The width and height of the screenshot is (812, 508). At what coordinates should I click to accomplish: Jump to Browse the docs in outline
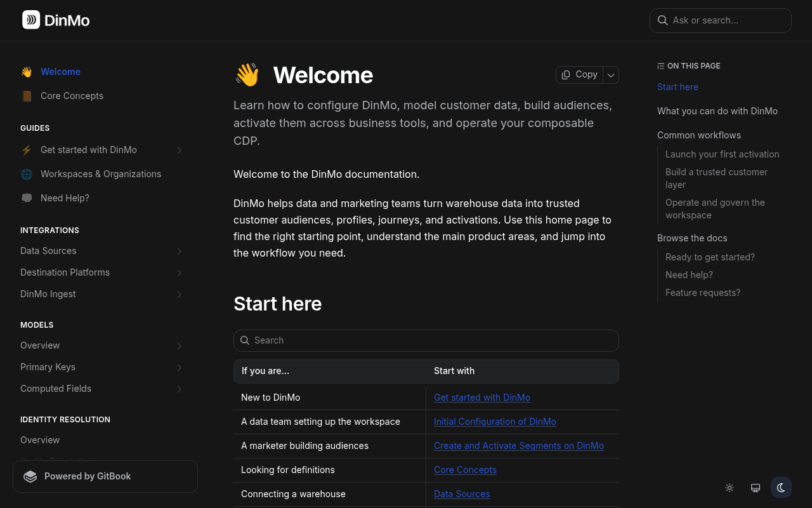coord(692,238)
